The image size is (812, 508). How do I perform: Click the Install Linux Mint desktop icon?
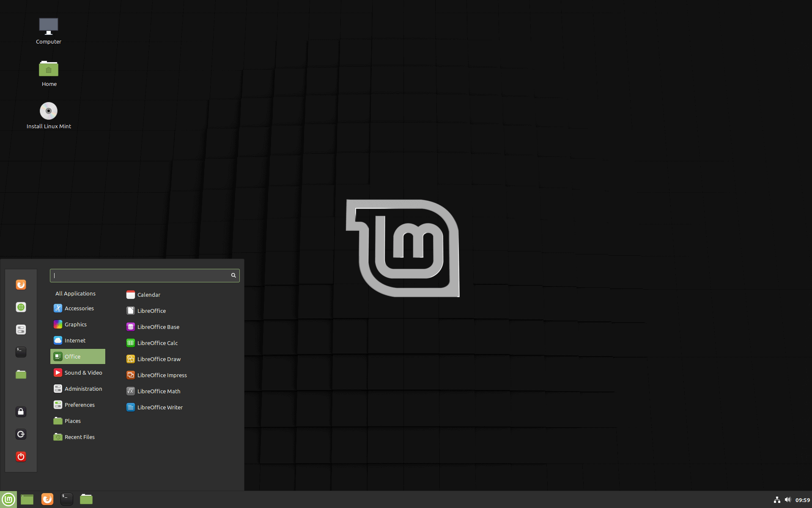tap(49, 115)
